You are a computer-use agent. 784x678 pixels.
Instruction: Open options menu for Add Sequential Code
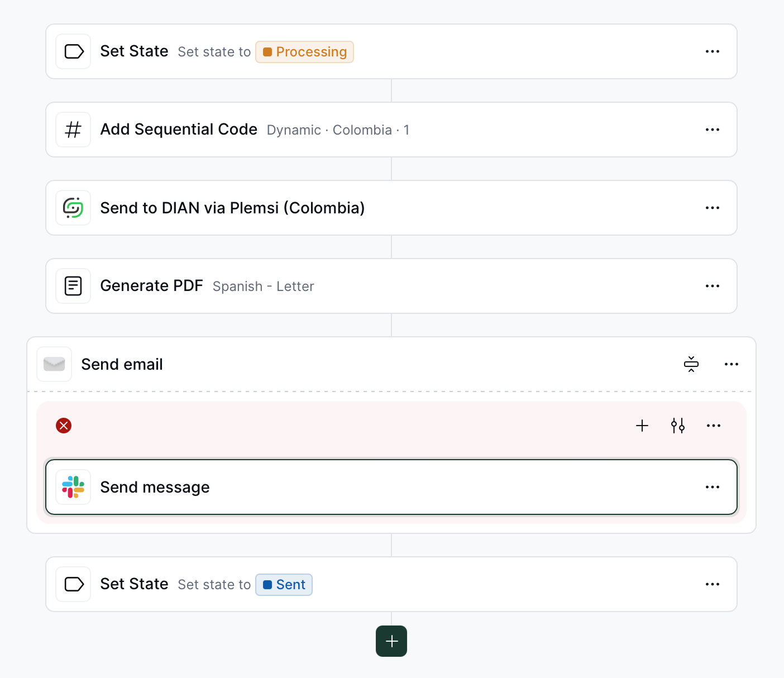click(x=713, y=130)
